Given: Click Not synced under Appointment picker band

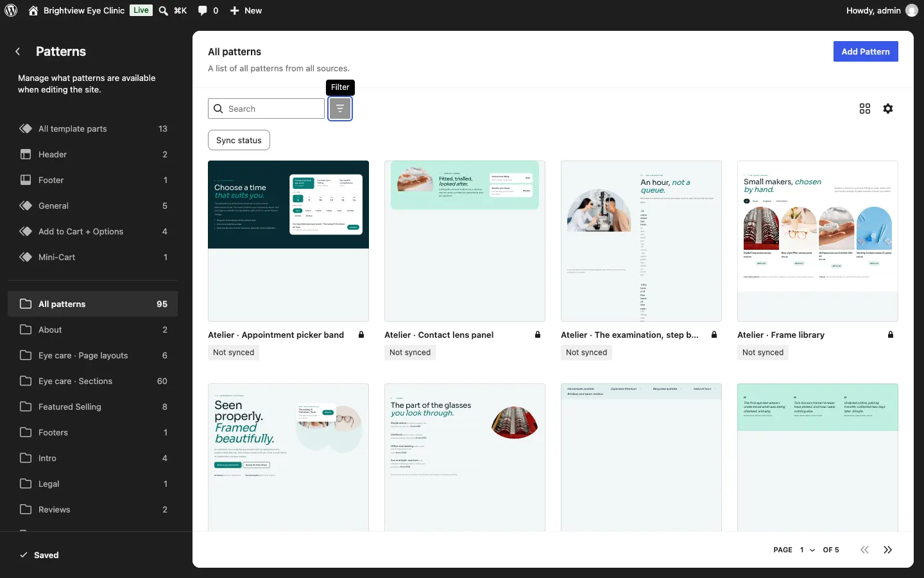Looking at the screenshot, I should pyautogui.click(x=234, y=352).
